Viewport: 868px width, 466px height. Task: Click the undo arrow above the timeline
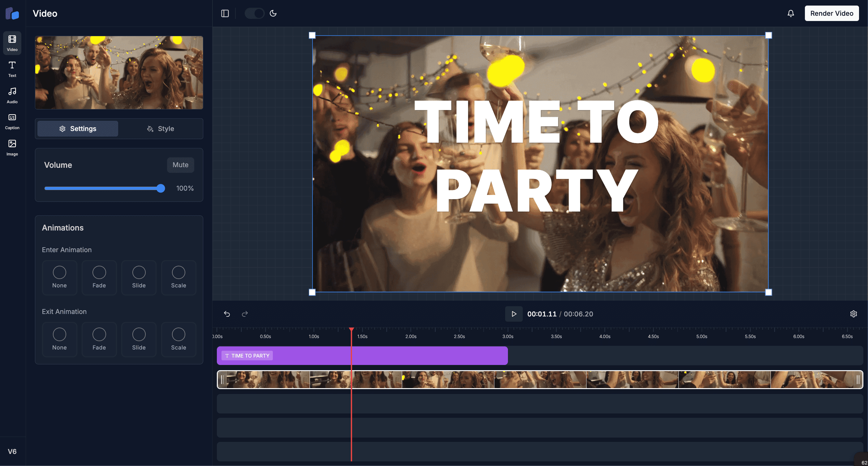pyautogui.click(x=227, y=313)
